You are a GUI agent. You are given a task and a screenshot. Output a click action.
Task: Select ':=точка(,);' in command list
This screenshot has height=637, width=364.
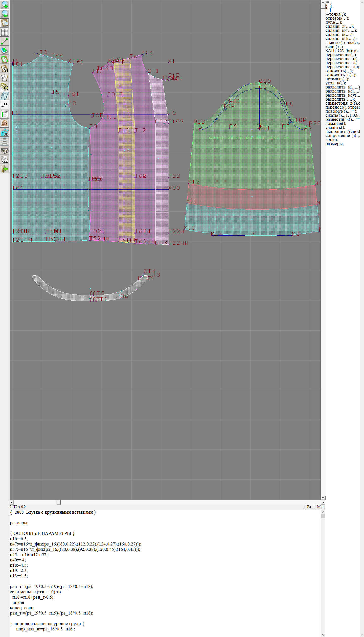click(x=336, y=14)
